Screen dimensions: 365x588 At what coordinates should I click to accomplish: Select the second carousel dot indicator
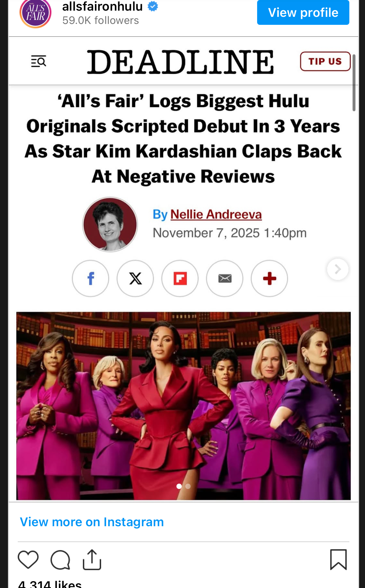click(x=188, y=486)
